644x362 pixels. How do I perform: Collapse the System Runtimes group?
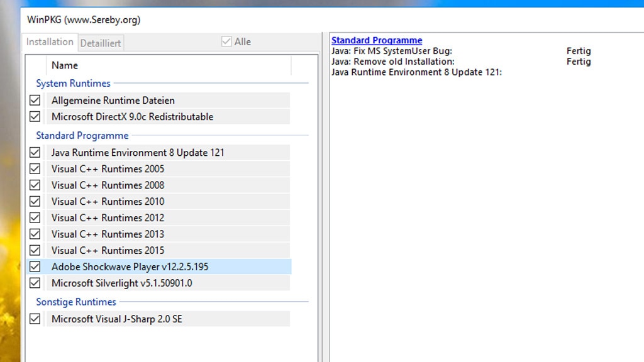click(x=73, y=84)
